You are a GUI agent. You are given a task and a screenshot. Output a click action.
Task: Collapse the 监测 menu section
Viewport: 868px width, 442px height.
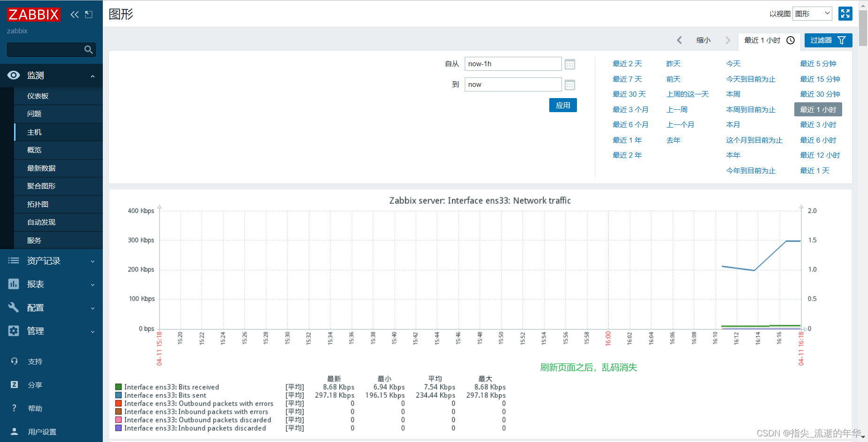[92, 76]
